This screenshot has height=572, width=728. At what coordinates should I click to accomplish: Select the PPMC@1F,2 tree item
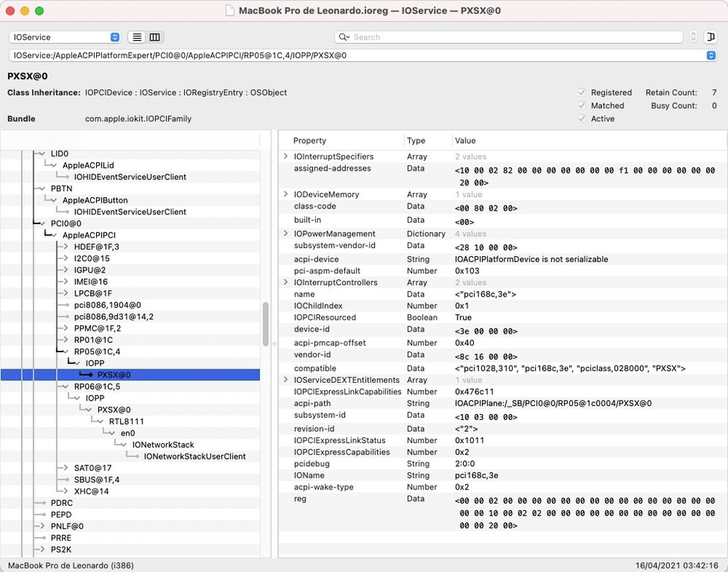(x=98, y=328)
